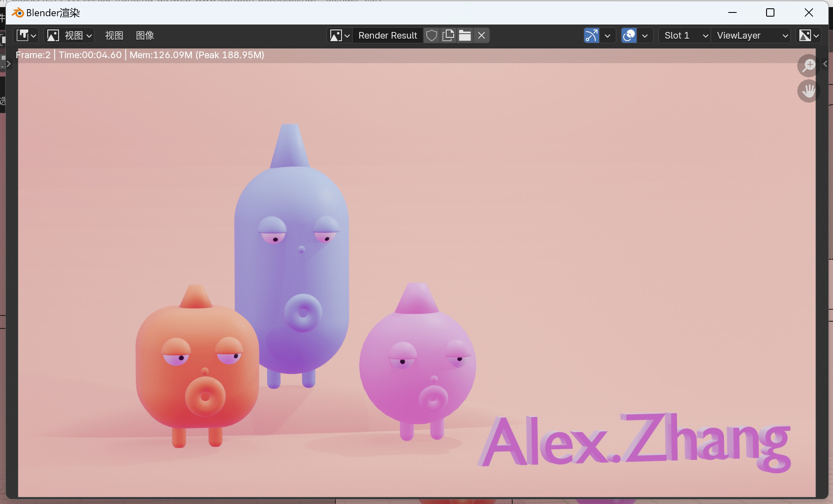Open the 视图 view menu
Image resolution: width=833 pixels, height=504 pixels.
point(114,36)
